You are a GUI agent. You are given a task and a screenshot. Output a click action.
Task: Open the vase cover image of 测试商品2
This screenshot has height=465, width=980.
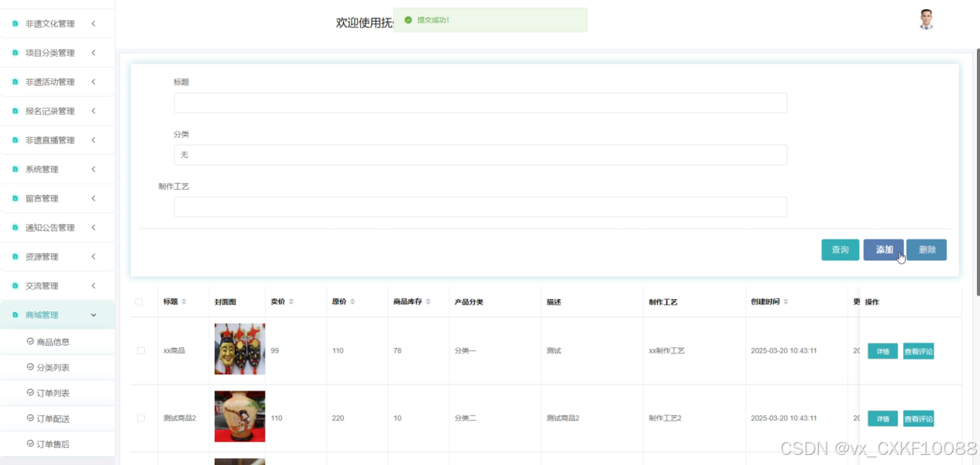(239, 416)
